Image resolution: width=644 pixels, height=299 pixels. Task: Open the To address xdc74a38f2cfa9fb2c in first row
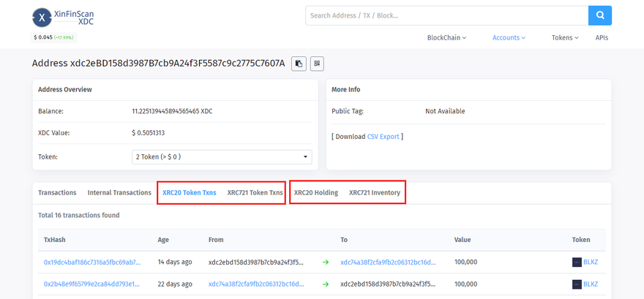[388, 262]
